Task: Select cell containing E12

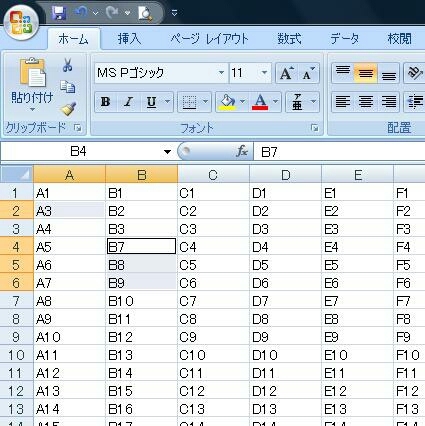Action: click(357, 391)
